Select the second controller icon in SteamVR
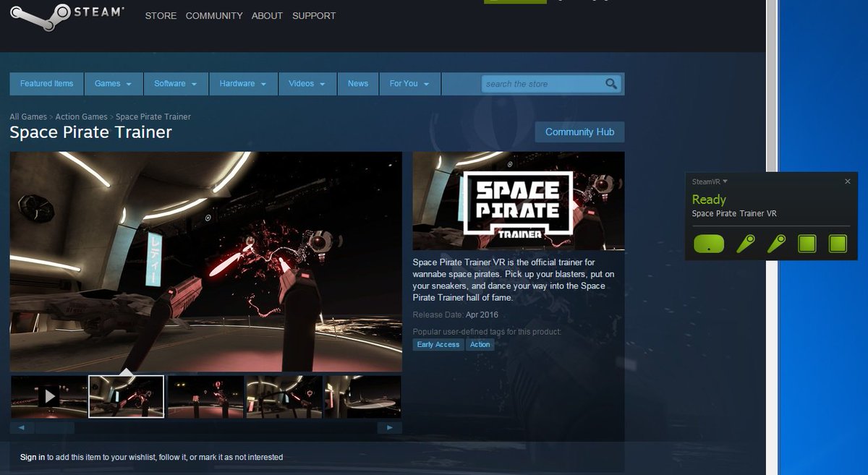 click(777, 244)
